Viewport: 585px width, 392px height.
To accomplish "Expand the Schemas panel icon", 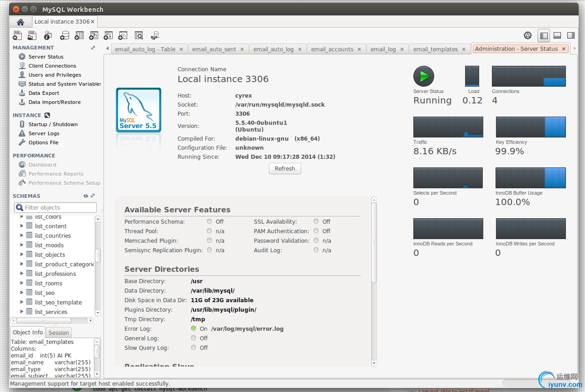I will tap(93, 196).
